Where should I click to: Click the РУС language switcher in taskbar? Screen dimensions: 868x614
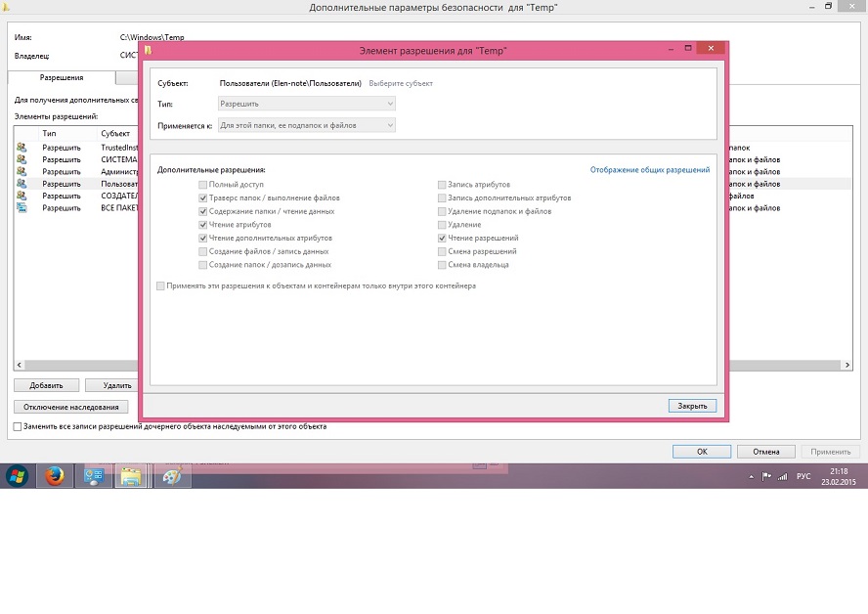pyautogui.click(x=803, y=476)
